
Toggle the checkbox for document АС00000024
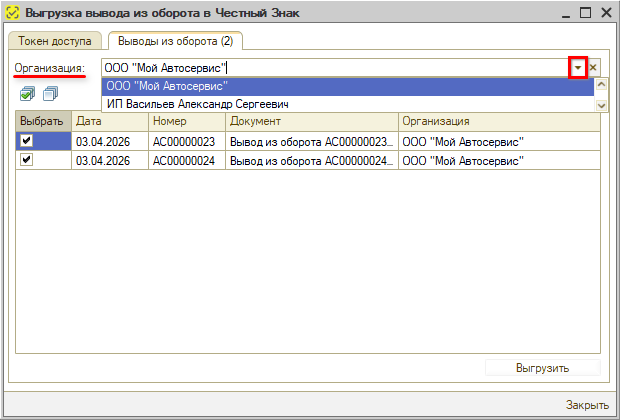click(27, 159)
